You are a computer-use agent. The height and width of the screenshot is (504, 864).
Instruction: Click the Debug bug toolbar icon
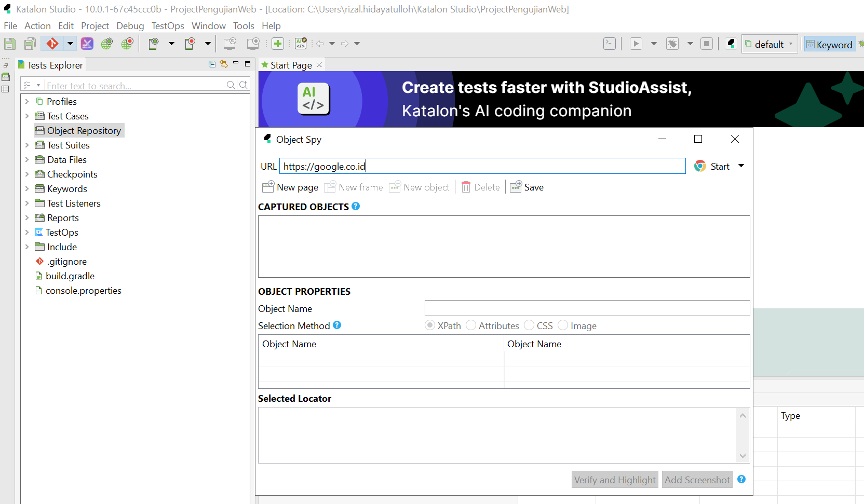click(x=672, y=44)
